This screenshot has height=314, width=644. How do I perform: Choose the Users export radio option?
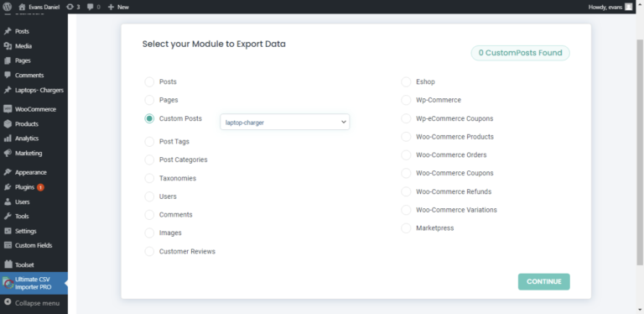(149, 196)
